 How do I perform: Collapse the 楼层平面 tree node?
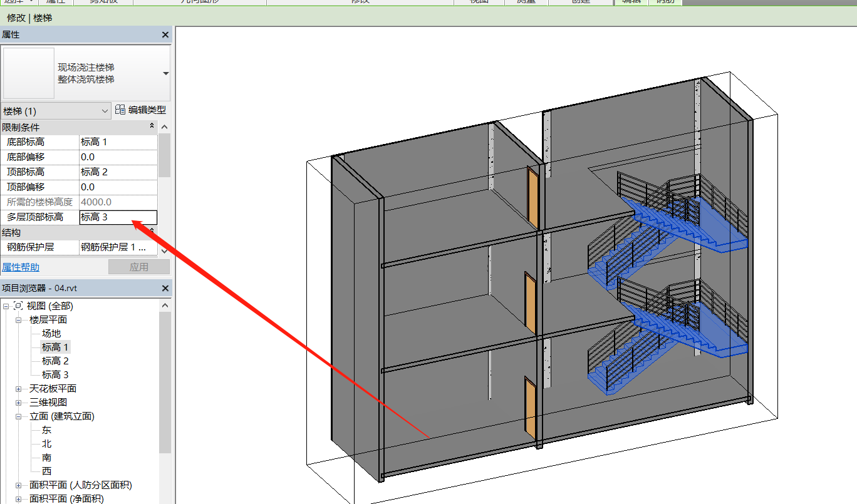(18, 320)
